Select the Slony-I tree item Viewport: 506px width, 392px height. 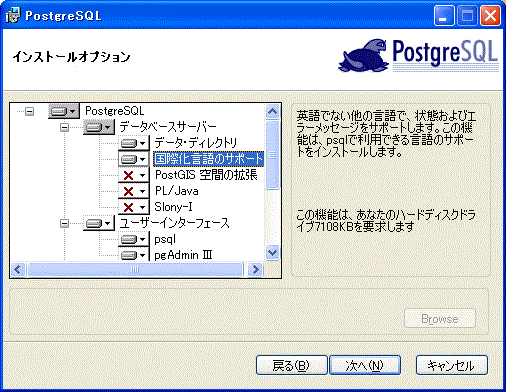[173, 207]
